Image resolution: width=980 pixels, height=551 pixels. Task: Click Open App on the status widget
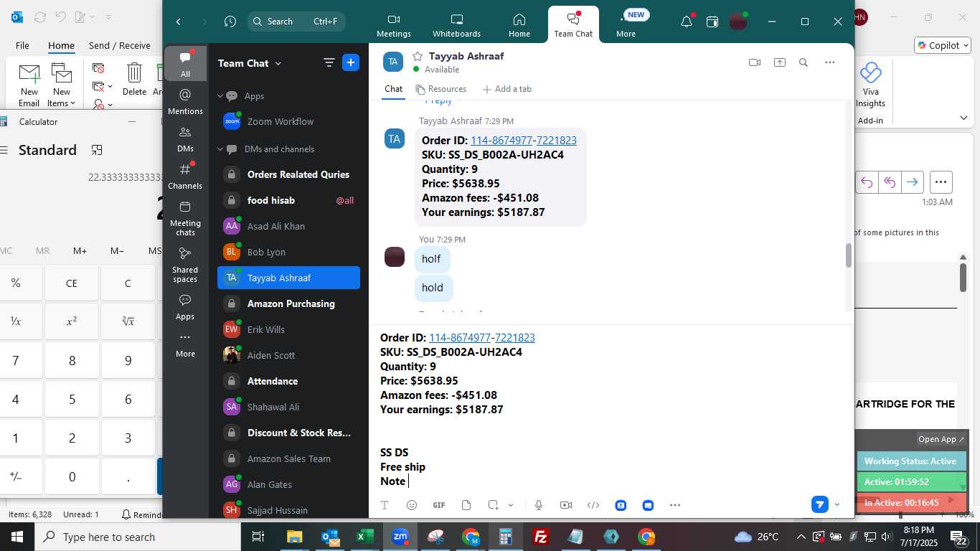pyautogui.click(x=941, y=439)
